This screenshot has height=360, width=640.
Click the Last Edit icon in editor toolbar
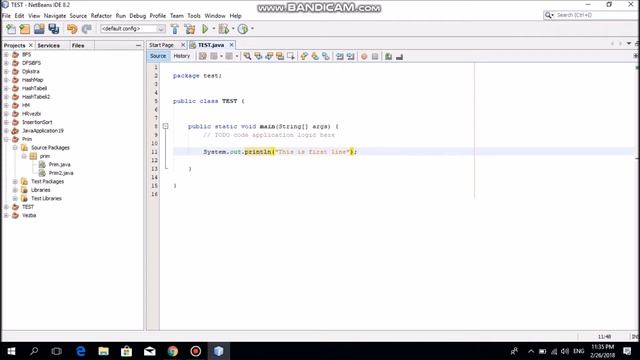point(203,56)
